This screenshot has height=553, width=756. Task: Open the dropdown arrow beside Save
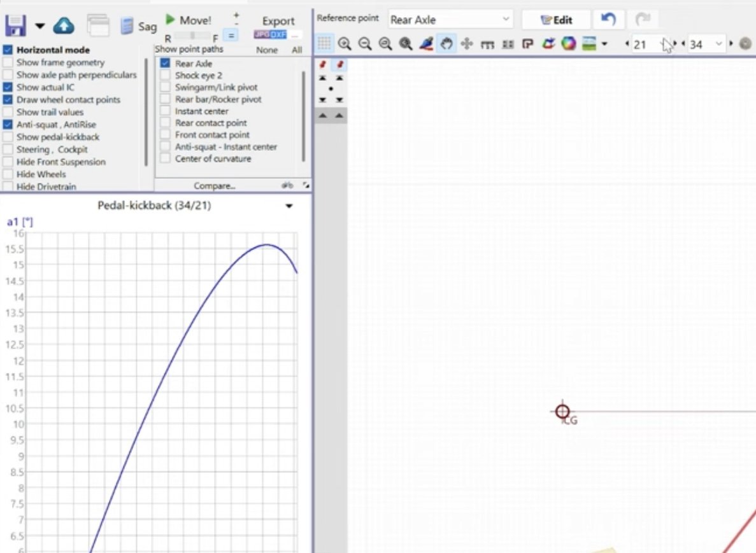tap(40, 26)
